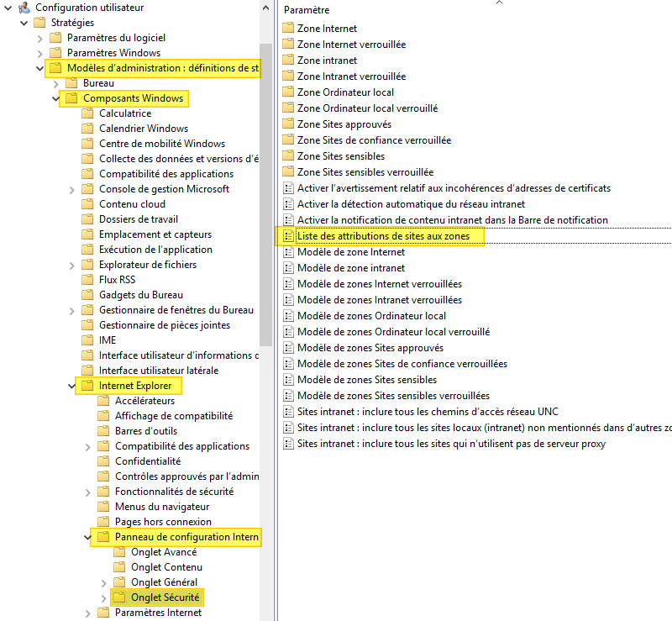
Task: Click the Configuration utilisateur user icon
Action: 24,8
